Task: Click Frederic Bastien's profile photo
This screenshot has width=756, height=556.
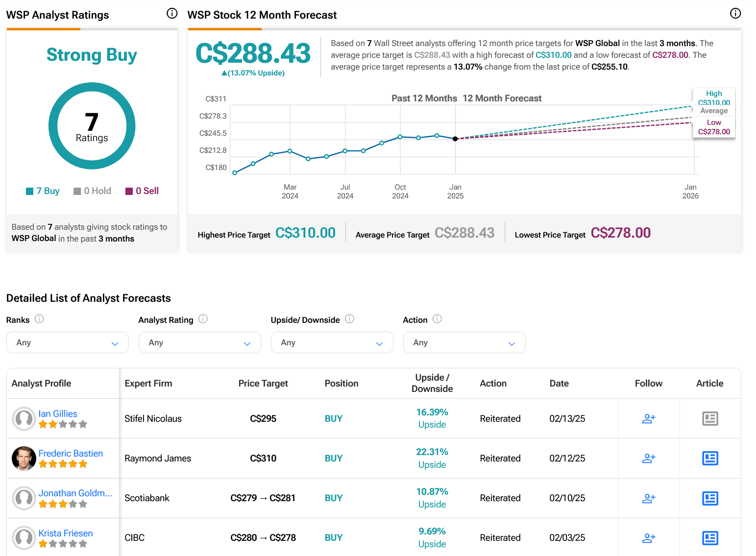Action: (24, 458)
